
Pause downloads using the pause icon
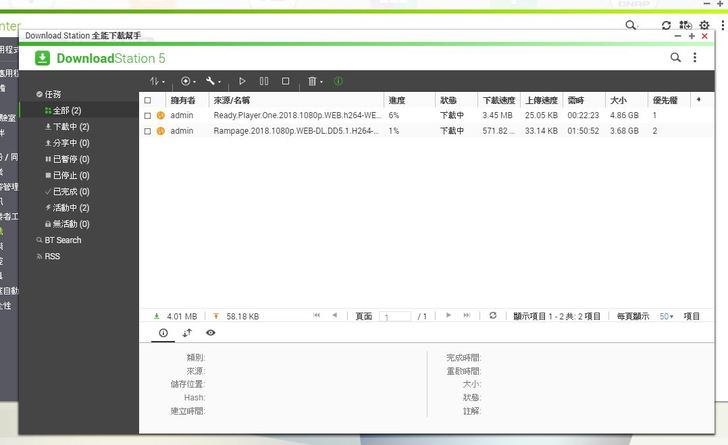point(264,81)
